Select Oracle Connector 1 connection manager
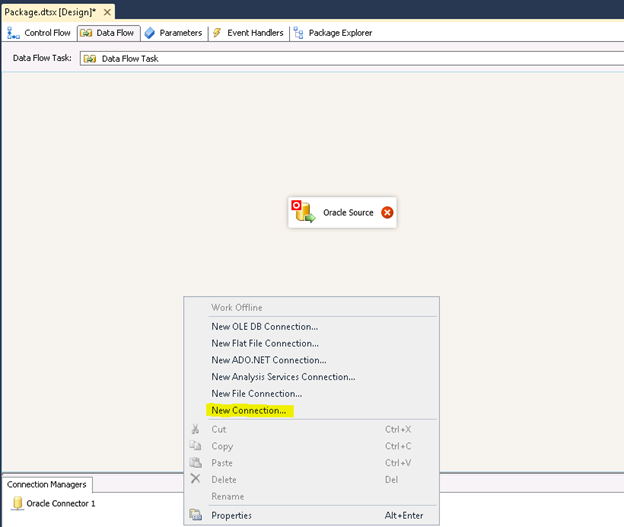The image size is (624, 527). [54, 504]
